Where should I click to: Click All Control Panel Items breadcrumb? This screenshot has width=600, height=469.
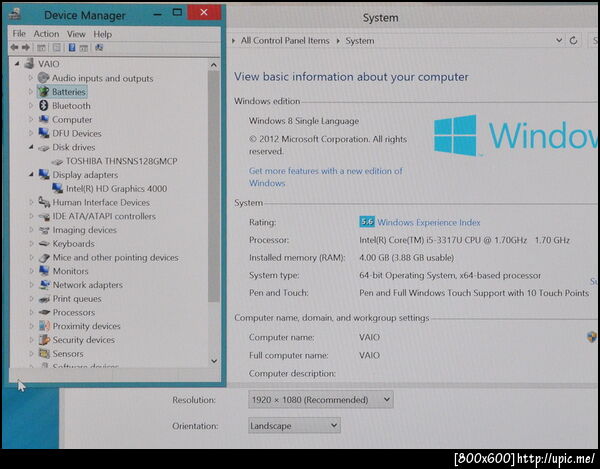pos(285,41)
